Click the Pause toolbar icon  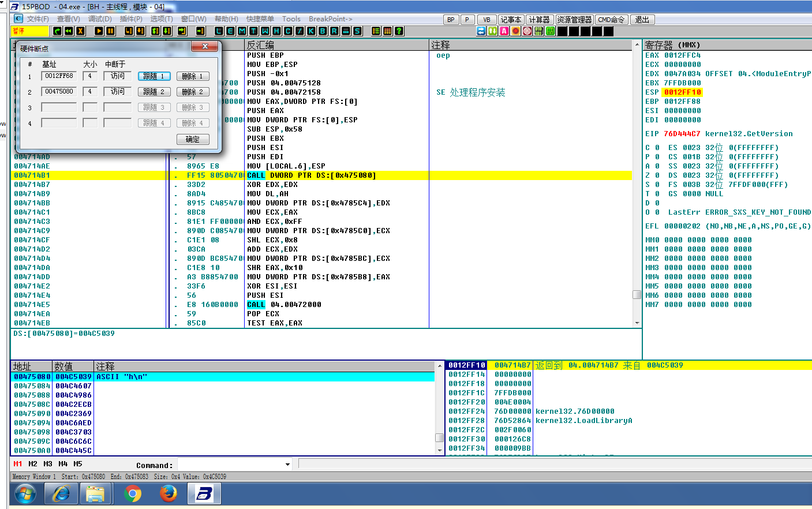tap(111, 31)
